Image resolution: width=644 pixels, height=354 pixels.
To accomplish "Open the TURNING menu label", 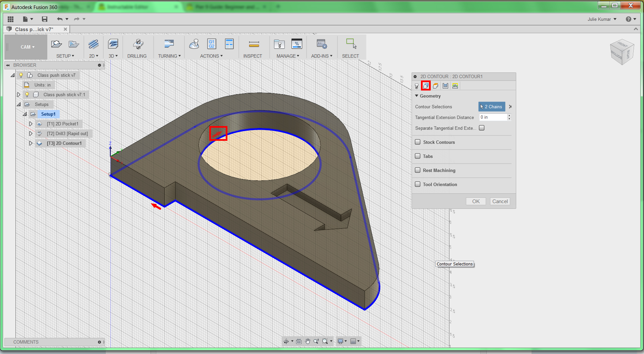I will [x=169, y=56].
